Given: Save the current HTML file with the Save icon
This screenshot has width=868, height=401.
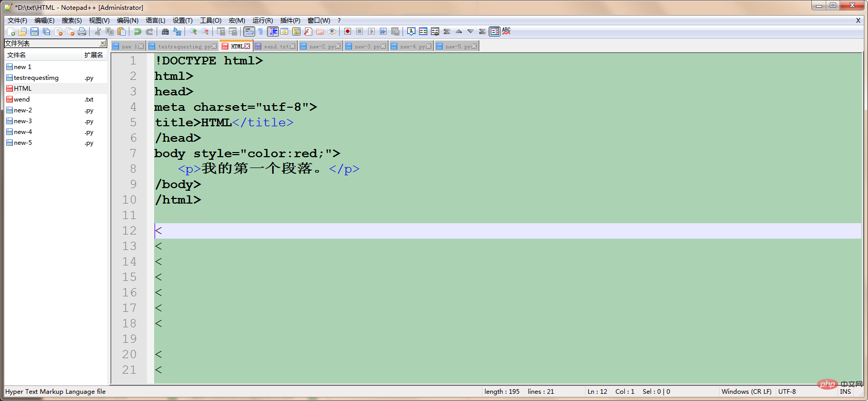Looking at the screenshot, I should 35,31.
